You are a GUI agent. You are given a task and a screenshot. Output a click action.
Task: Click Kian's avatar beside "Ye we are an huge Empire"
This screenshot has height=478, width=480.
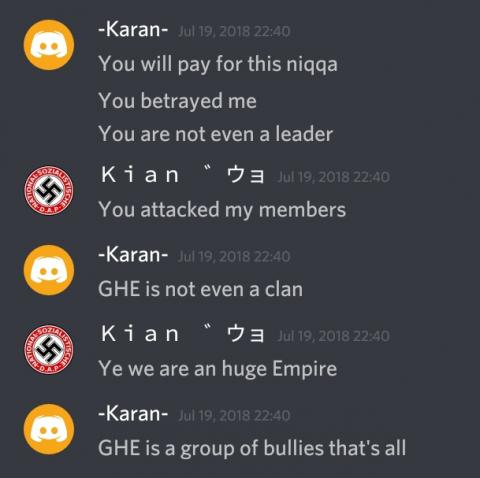point(49,349)
